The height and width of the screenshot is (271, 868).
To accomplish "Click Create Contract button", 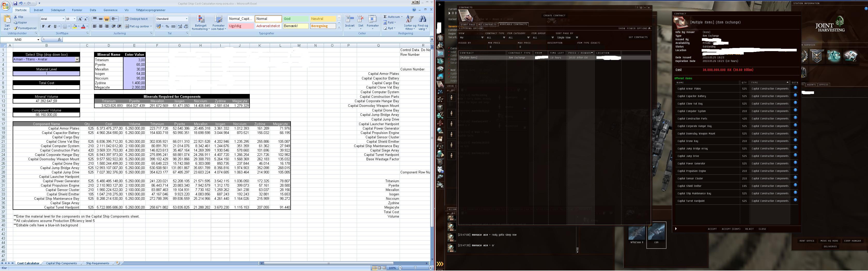I will [x=554, y=15].
